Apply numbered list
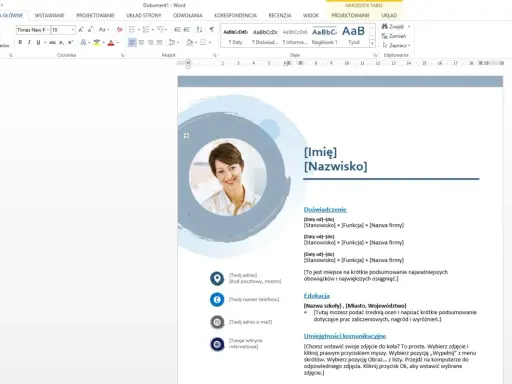 tap(146, 30)
